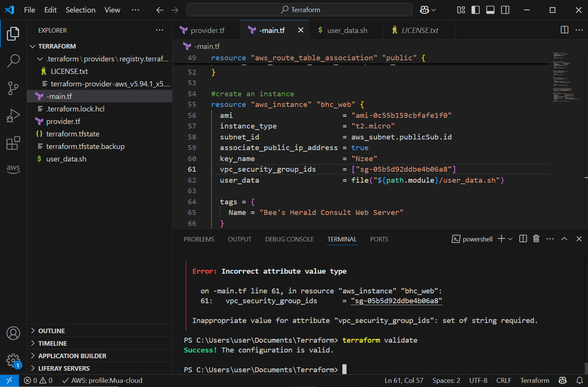Open Copilot status icon in status bar
The width and height of the screenshot is (588, 387).
563,381
